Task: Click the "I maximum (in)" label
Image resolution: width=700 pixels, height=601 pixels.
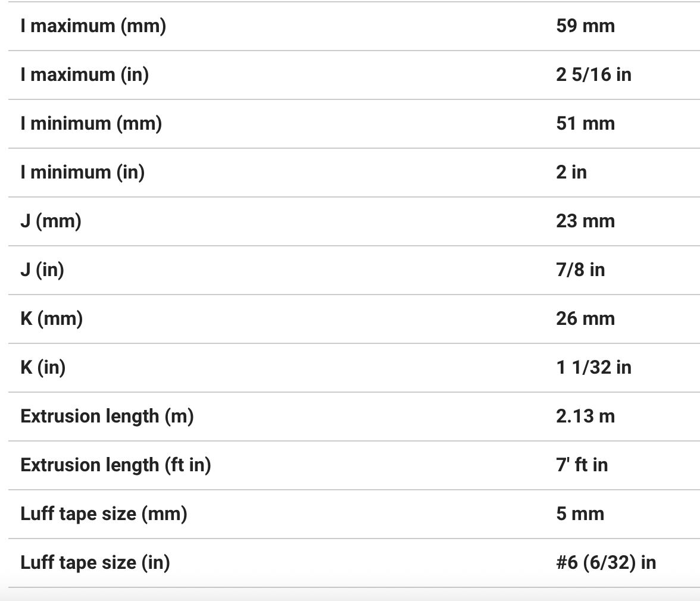Action: pyautogui.click(x=85, y=75)
